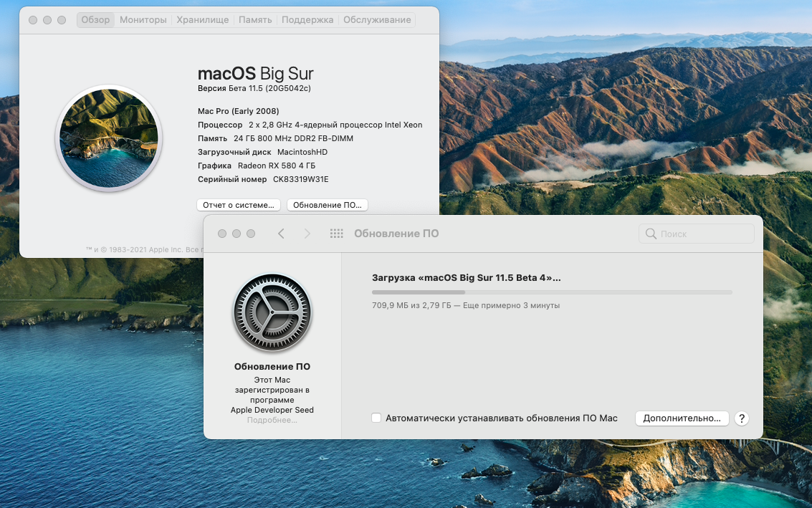This screenshot has width=812, height=508.
Task: Open the Мониторы tab
Action: click(143, 19)
